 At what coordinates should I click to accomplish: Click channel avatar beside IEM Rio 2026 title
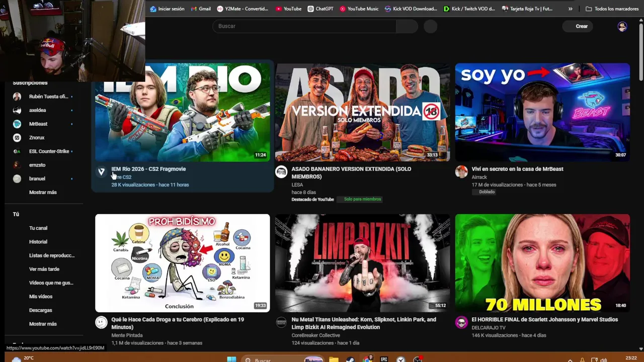pos(101,172)
